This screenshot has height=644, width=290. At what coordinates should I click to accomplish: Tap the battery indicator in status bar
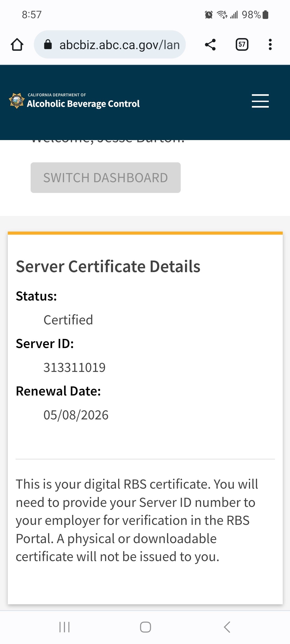point(265,15)
